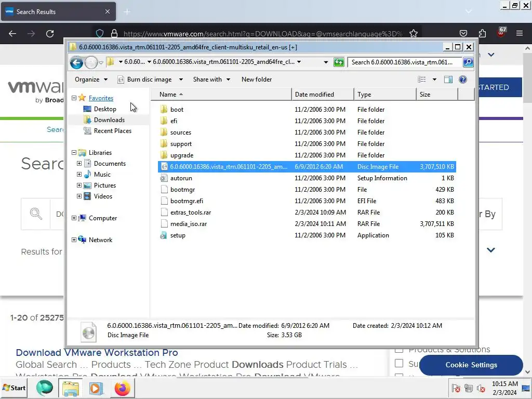Click the Cookie Settings button
532x399 pixels.
(x=471, y=365)
